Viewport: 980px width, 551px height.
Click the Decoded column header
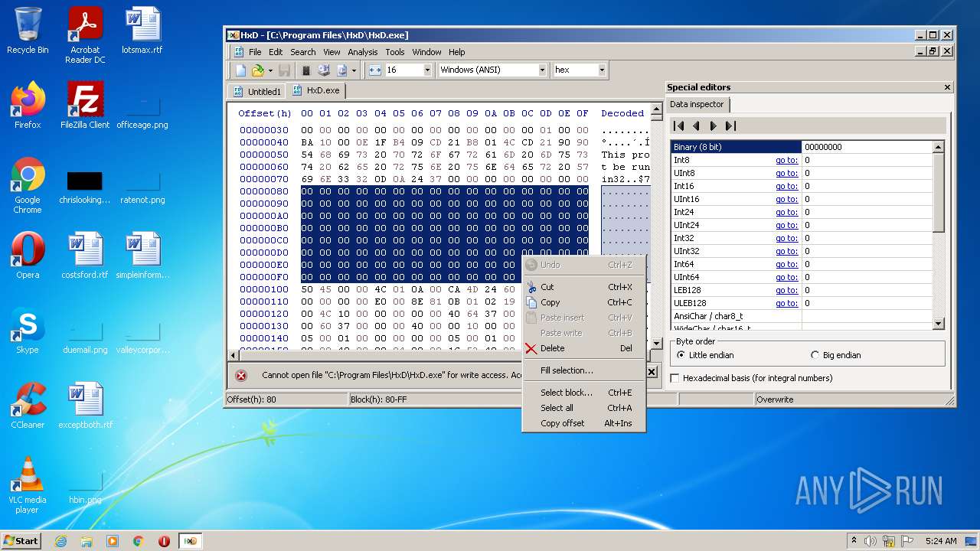[x=622, y=113]
